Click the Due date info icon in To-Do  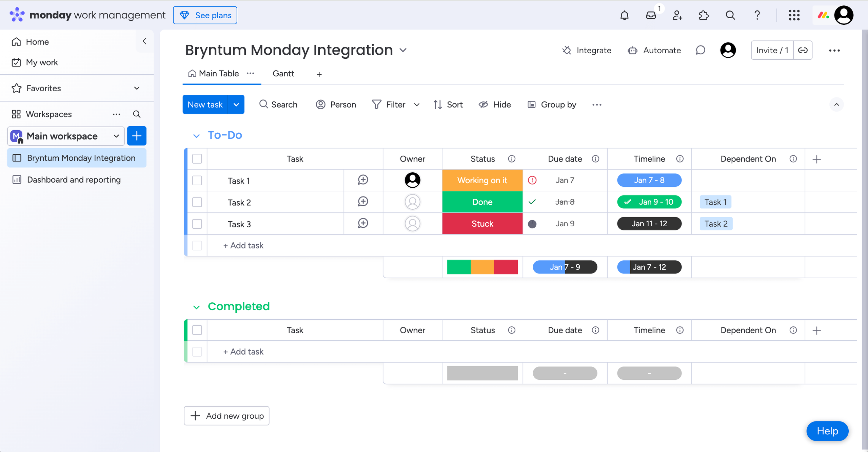coord(595,159)
